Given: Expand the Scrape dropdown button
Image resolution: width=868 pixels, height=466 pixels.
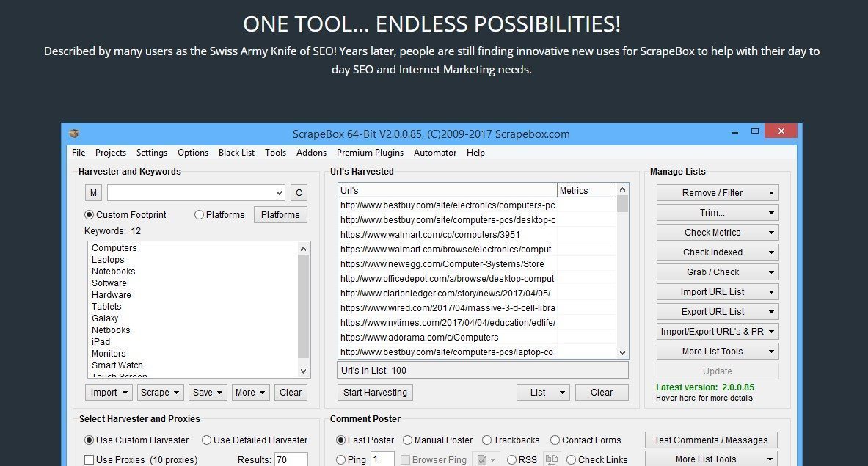Looking at the screenshot, I should pos(161,393).
